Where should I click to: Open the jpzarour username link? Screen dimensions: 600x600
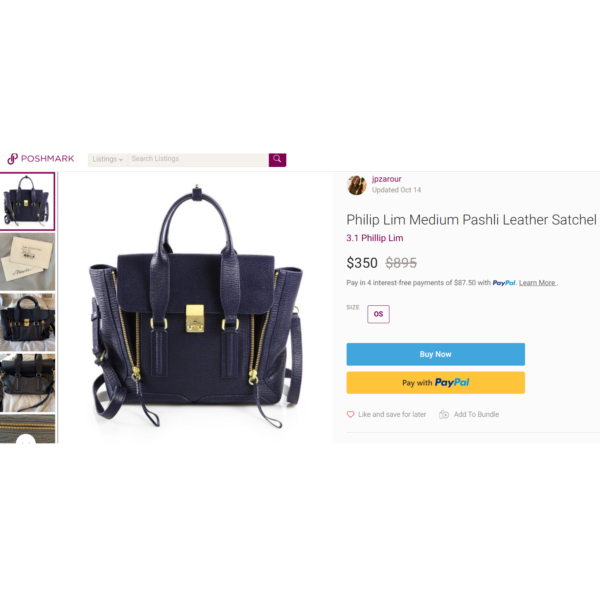386,179
